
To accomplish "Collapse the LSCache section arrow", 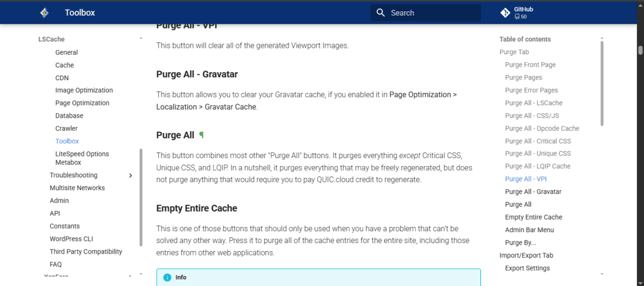I will (141, 39).
